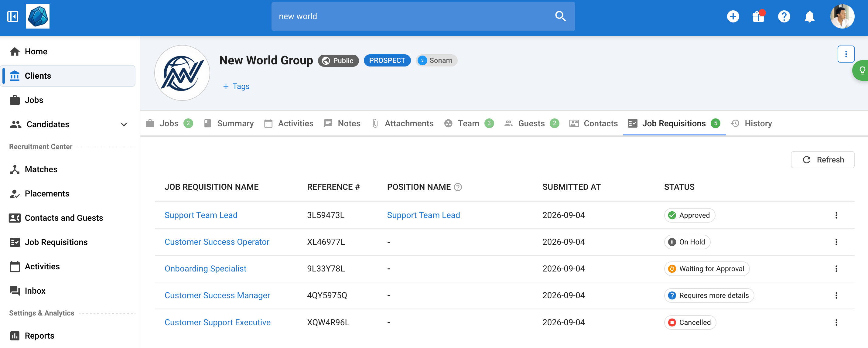Viewport: 868px width, 348px height.
Task: Open row actions for Support Team Lead
Action: (836, 215)
